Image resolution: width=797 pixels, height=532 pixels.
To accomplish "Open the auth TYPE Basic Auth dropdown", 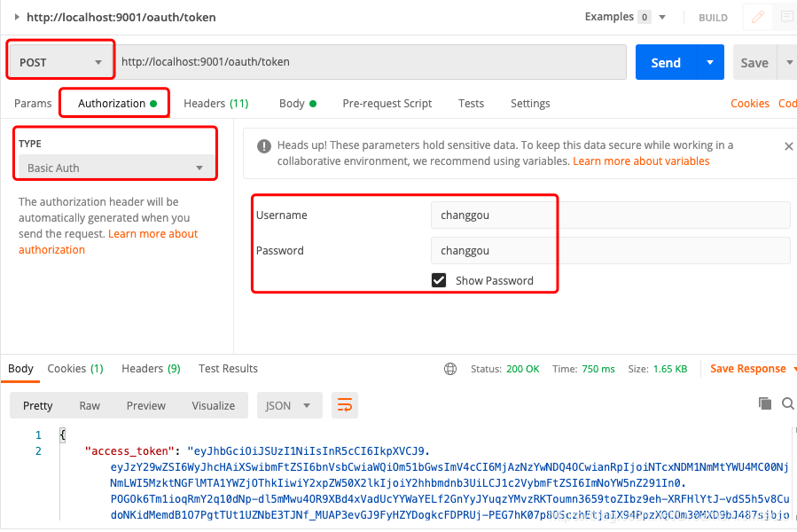I will 116,168.
